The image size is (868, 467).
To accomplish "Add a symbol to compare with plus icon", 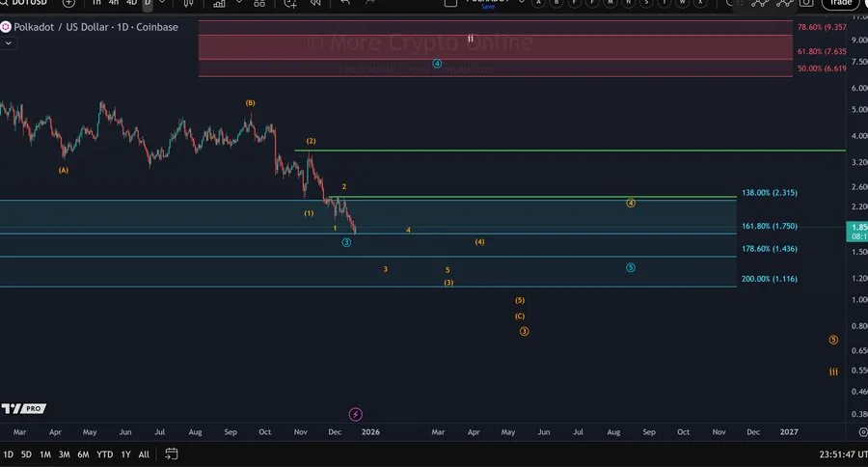I will (x=68, y=3).
